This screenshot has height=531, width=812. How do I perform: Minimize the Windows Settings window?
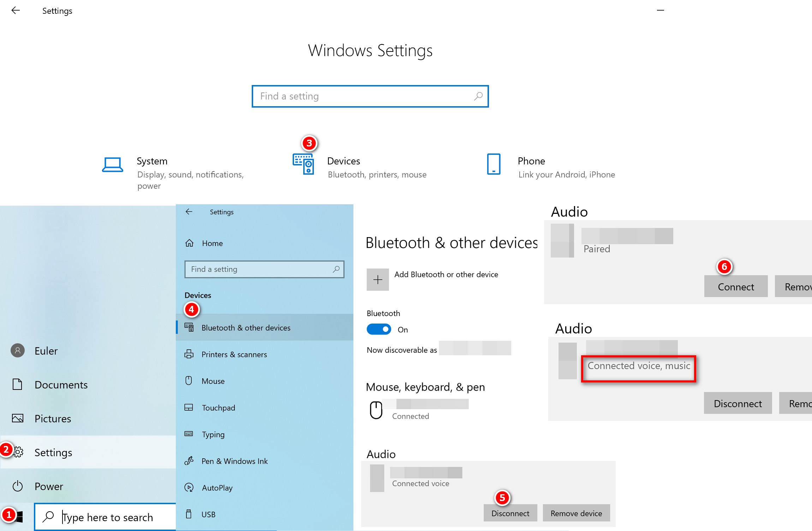(661, 11)
